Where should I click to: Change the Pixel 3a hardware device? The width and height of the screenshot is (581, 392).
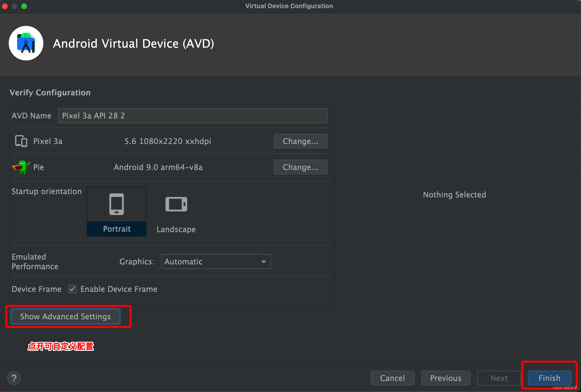pos(300,141)
